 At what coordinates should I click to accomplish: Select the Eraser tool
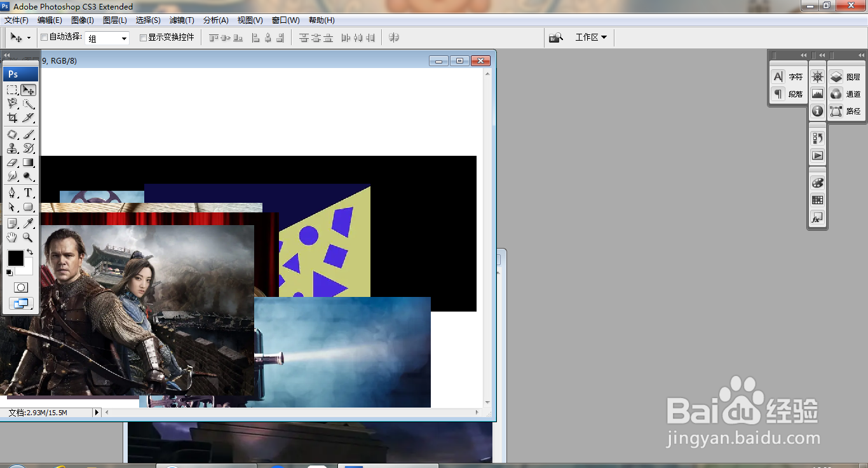[x=12, y=162]
